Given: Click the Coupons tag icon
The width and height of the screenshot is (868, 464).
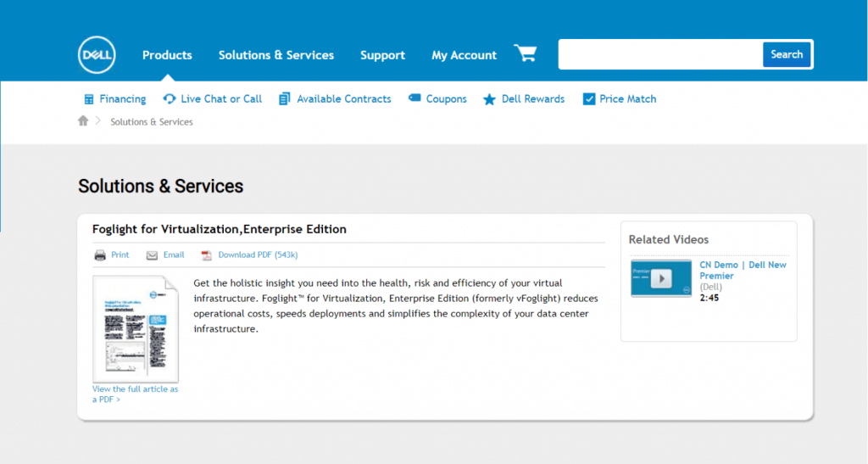Looking at the screenshot, I should pos(415,98).
